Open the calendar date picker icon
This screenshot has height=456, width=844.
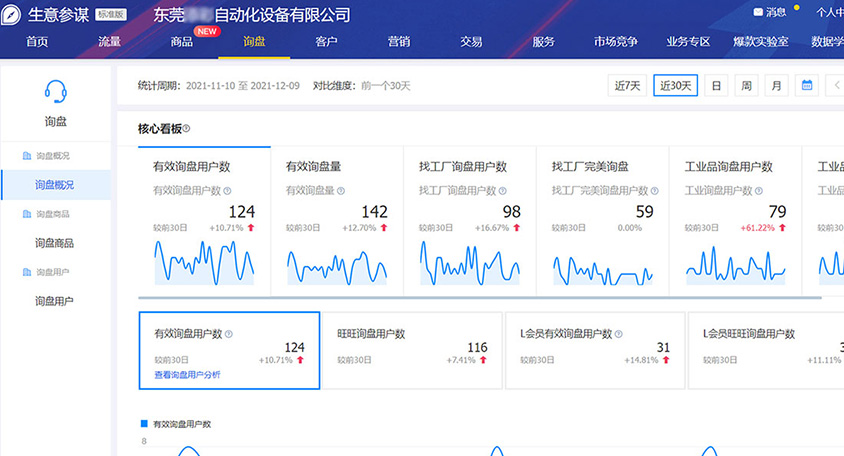pos(806,85)
